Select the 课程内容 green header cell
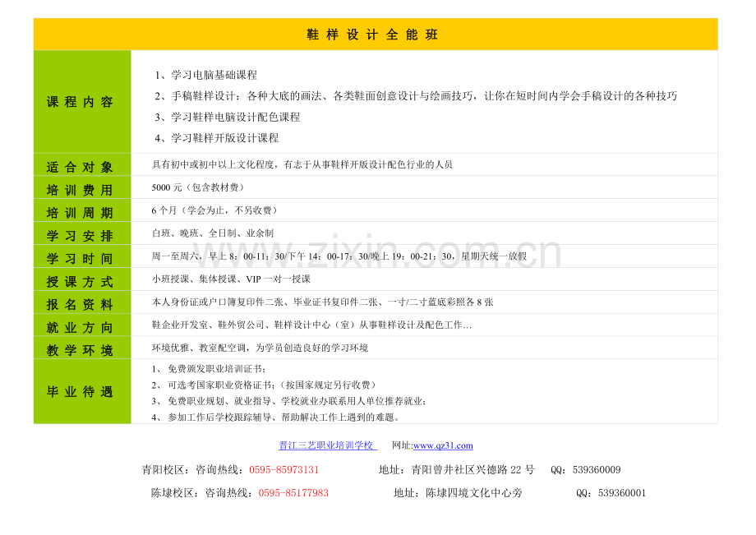Screen dimensions: 756x535 (x=81, y=102)
